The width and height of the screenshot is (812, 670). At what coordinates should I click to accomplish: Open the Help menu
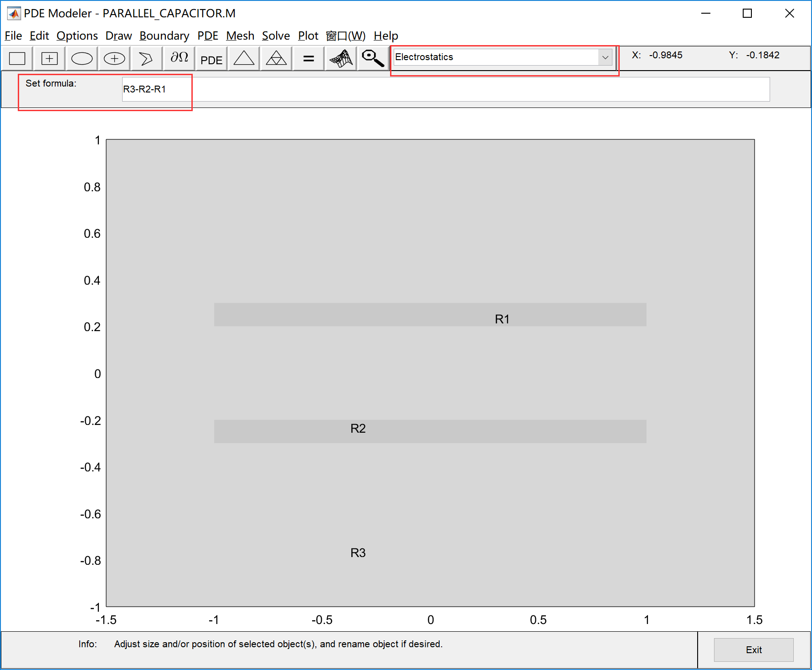[386, 36]
